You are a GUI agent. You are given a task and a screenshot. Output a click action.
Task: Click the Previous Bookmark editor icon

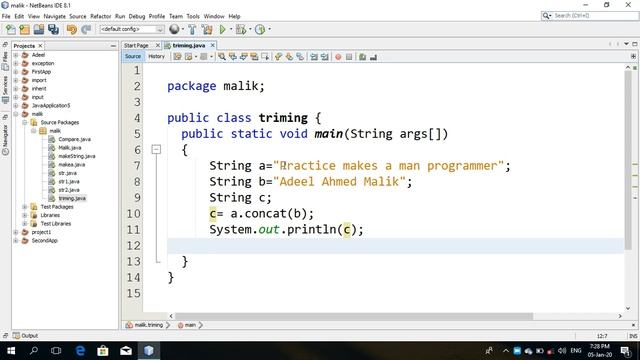278,57
